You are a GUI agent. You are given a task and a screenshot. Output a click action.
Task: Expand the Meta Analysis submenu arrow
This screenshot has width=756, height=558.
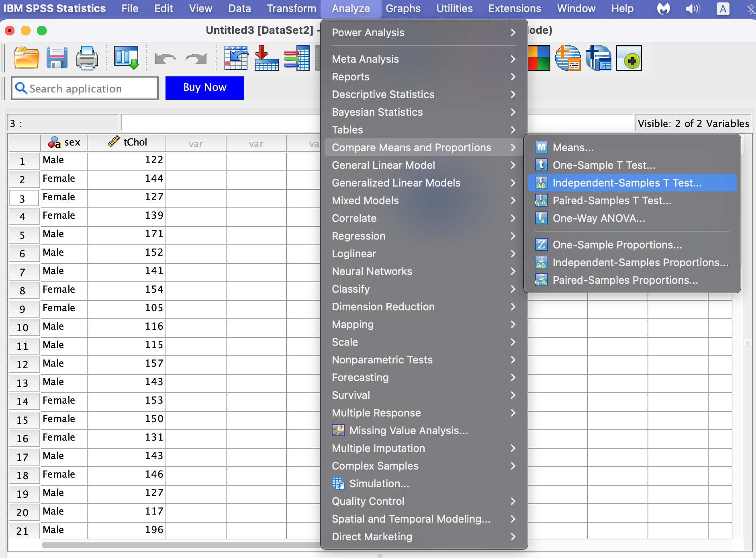coord(513,59)
